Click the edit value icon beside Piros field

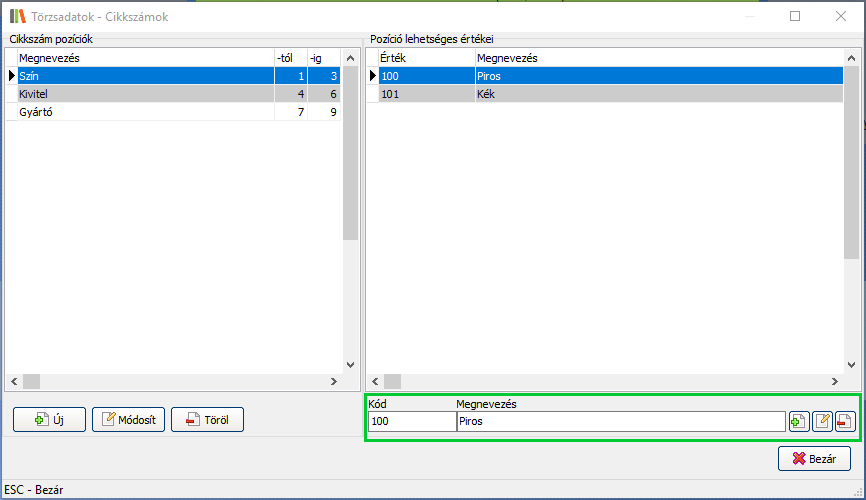[822, 421]
